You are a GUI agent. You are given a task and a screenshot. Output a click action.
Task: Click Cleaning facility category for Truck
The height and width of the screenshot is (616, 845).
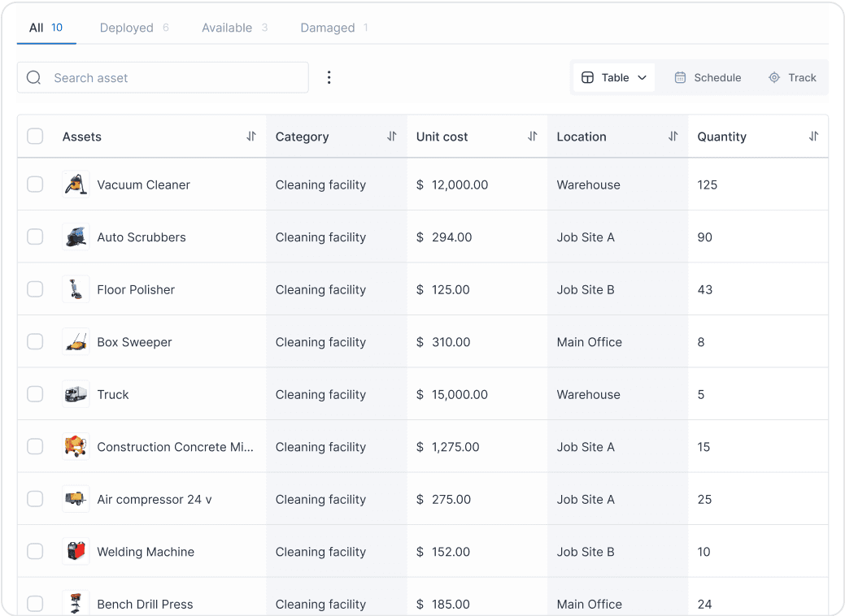[x=320, y=395]
